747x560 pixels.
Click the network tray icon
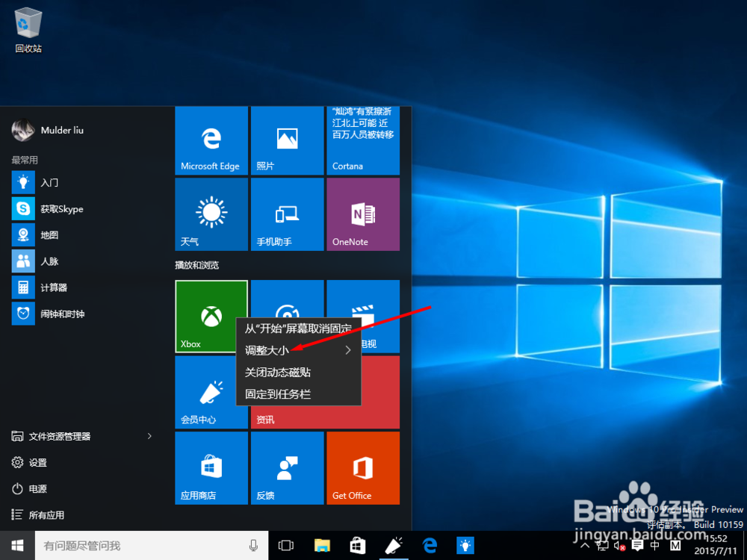click(602, 545)
